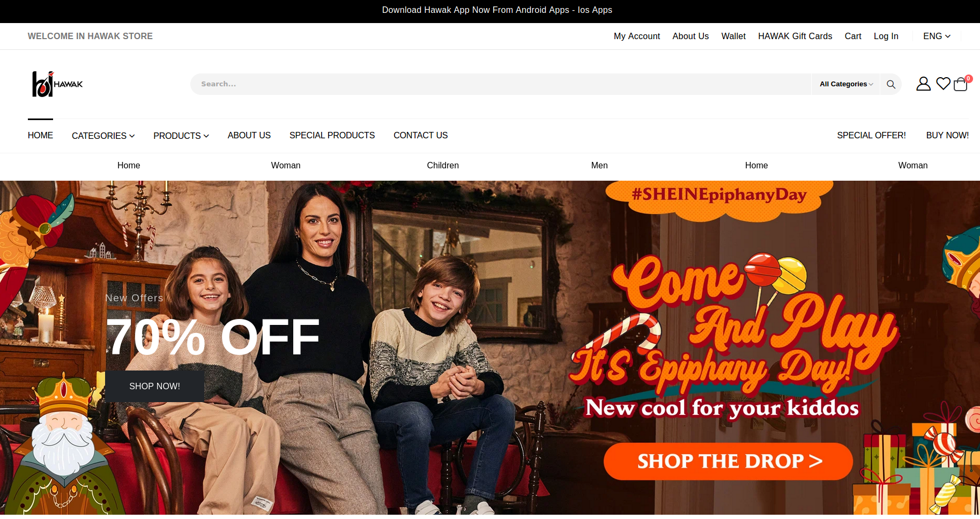Open the Wallet link in top bar
Viewport: 980px width, 519px height.
[x=733, y=36]
